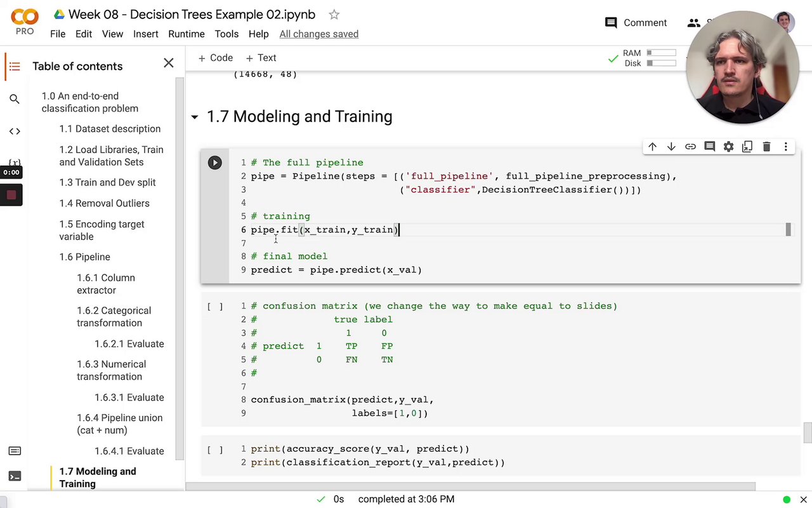The image size is (812, 508).
Task: Add a new code cell with + Code
Action: pos(216,58)
